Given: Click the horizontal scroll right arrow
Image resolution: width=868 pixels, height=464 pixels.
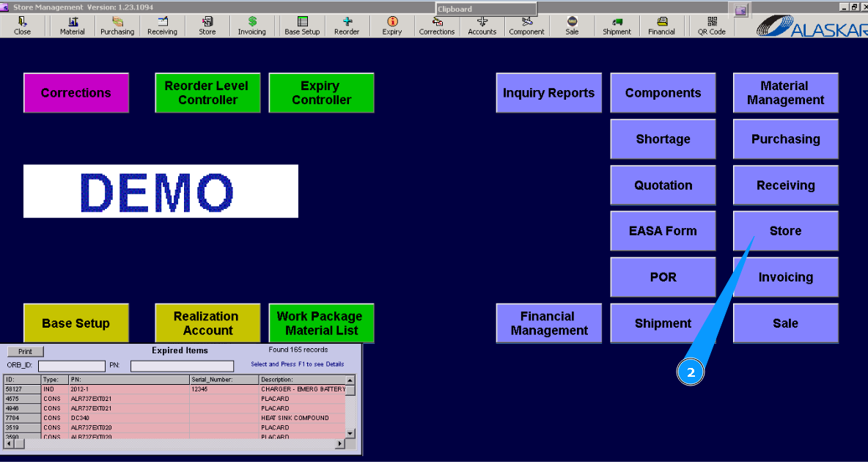Looking at the screenshot, I should pos(340,443).
